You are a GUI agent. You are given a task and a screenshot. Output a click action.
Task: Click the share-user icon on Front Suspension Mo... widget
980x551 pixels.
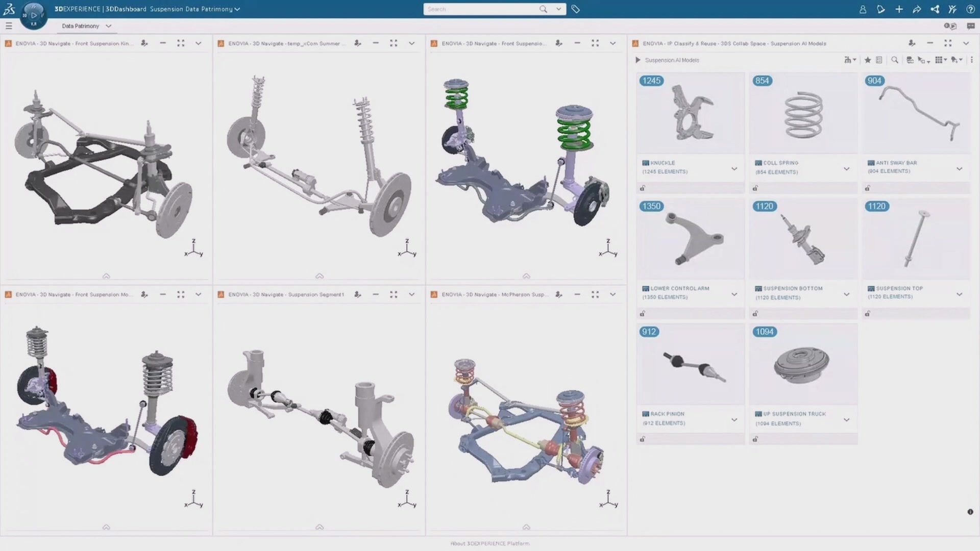tap(144, 294)
